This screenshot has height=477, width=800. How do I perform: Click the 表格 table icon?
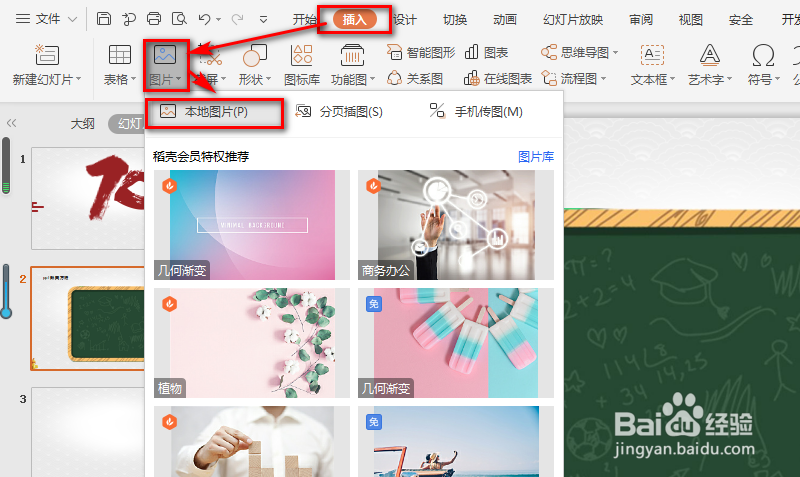[x=120, y=55]
